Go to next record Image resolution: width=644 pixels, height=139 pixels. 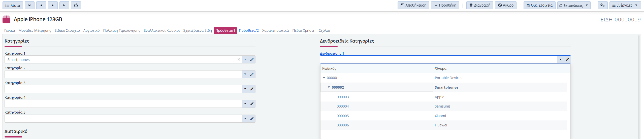(x=53, y=5)
